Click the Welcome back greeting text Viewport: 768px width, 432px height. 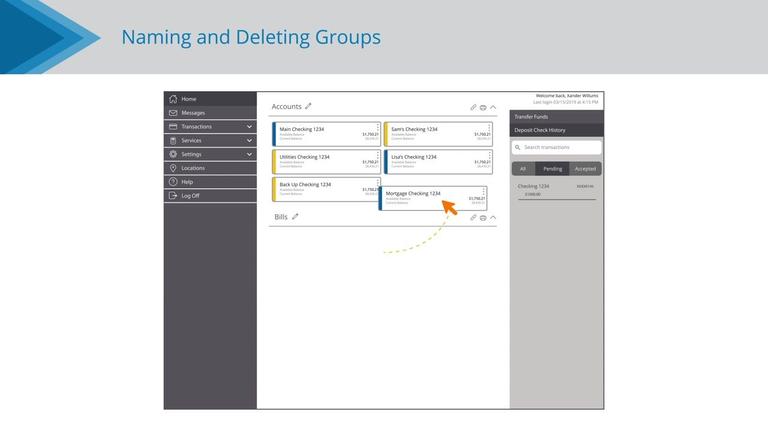pos(567,96)
